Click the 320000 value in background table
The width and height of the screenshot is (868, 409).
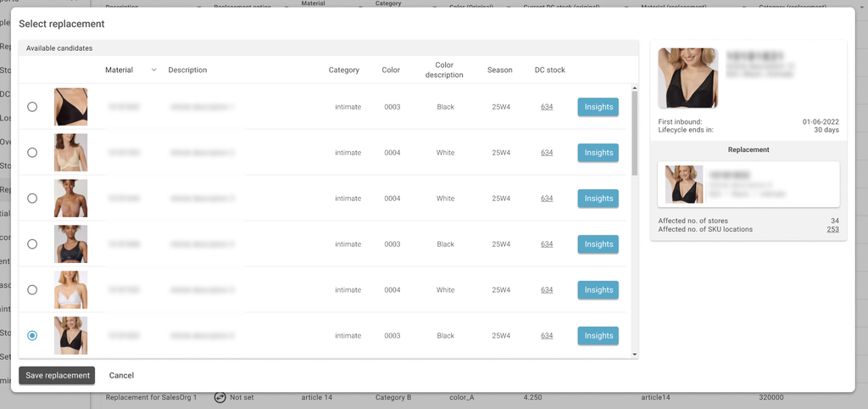tap(771, 397)
